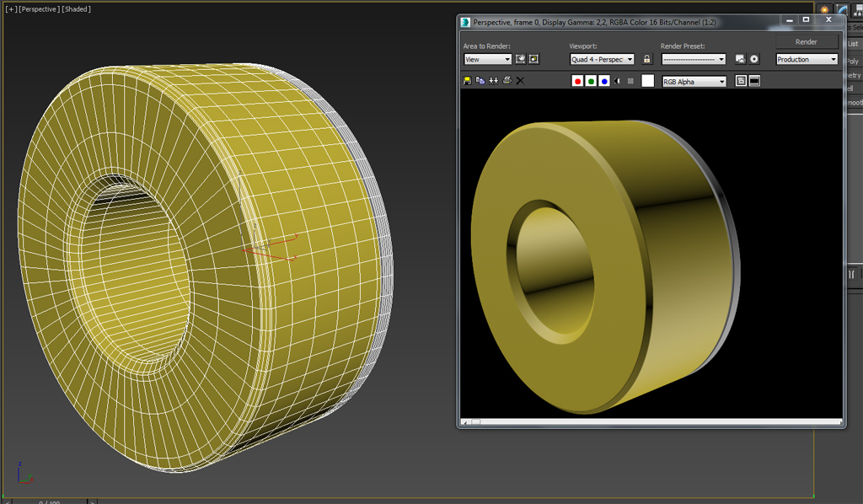
Task: Toggle the UI Overlays icon
Action: pos(741,81)
